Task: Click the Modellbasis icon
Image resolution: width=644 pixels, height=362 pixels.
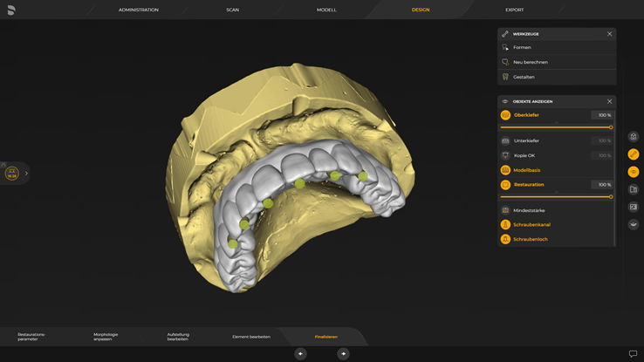Action: 505,170
